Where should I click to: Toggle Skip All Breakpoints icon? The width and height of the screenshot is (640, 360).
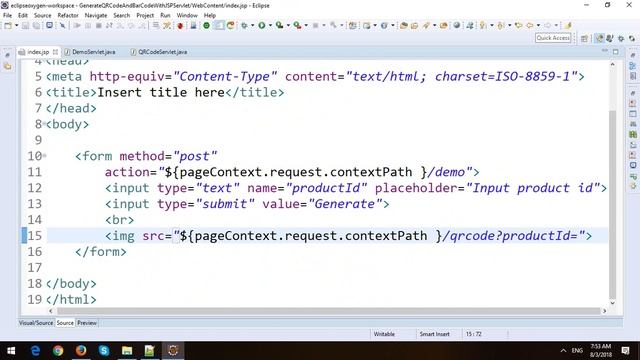point(62,26)
